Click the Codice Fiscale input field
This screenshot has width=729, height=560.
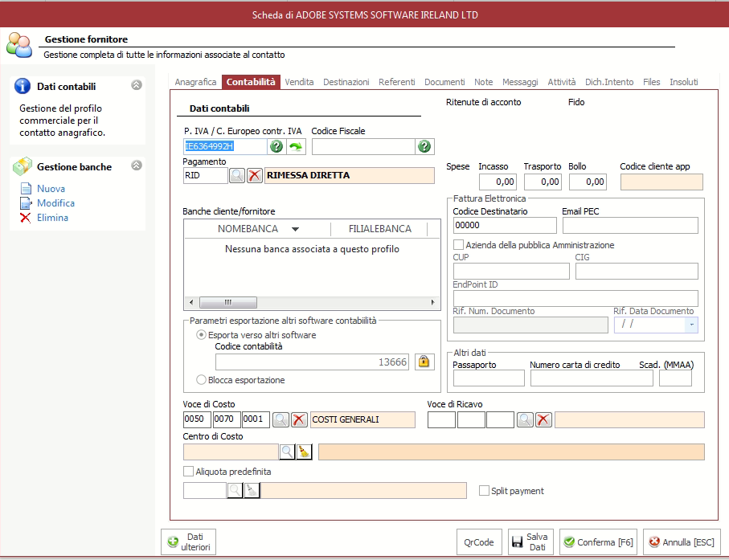[x=363, y=147]
